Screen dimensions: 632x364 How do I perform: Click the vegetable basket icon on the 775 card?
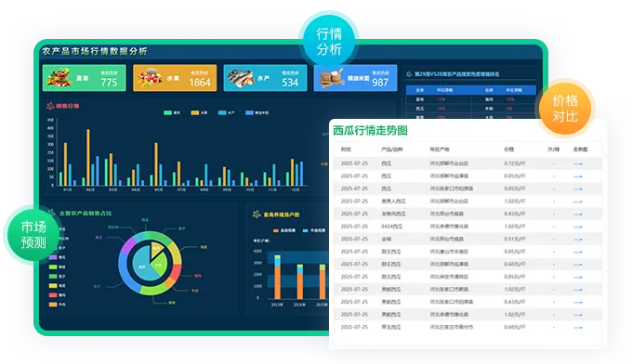(x=59, y=78)
